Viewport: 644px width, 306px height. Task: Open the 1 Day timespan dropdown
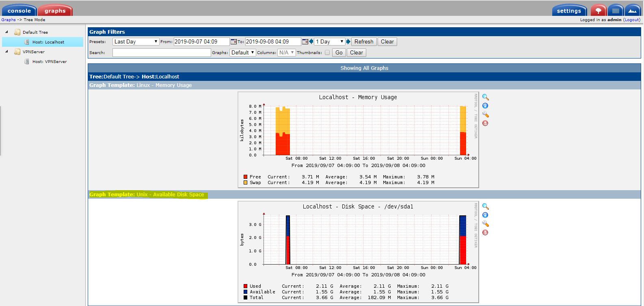tap(330, 41)
